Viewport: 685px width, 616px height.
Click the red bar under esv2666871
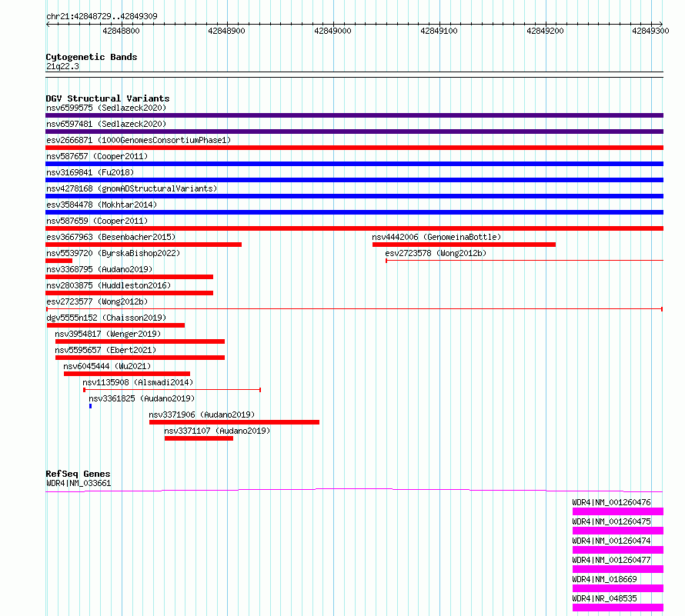(x=354, y=148)
